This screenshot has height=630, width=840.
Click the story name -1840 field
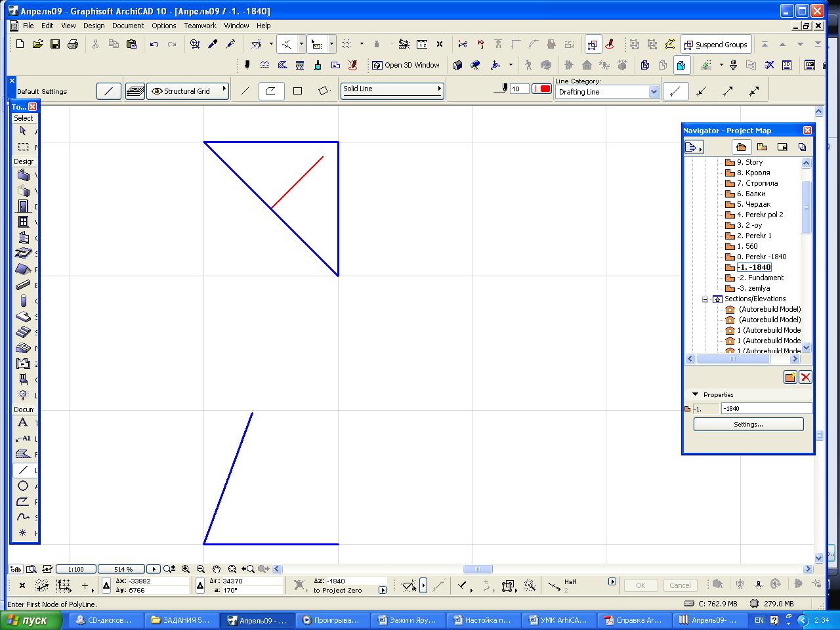click(766, 408)
